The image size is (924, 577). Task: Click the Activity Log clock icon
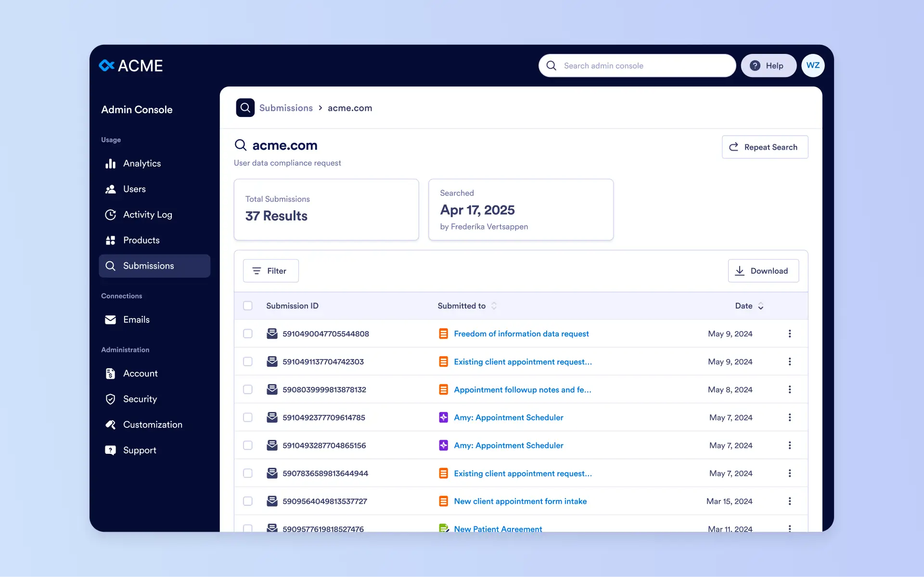pos(110,215)
